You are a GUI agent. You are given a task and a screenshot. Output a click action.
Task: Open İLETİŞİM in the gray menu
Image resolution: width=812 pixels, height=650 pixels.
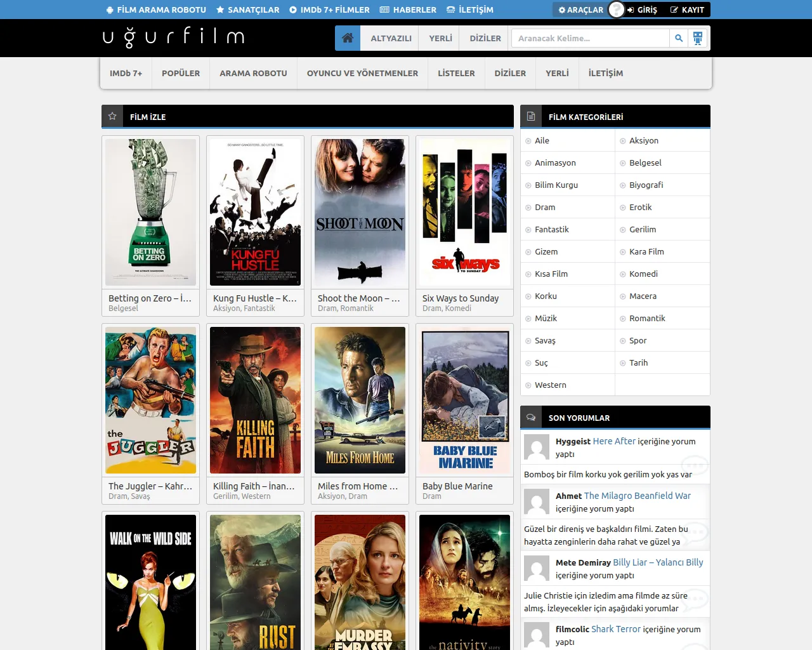point(605,73)
